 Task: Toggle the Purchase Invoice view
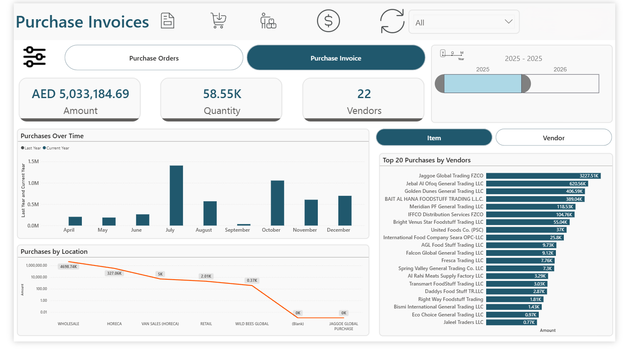click(336, 58)
